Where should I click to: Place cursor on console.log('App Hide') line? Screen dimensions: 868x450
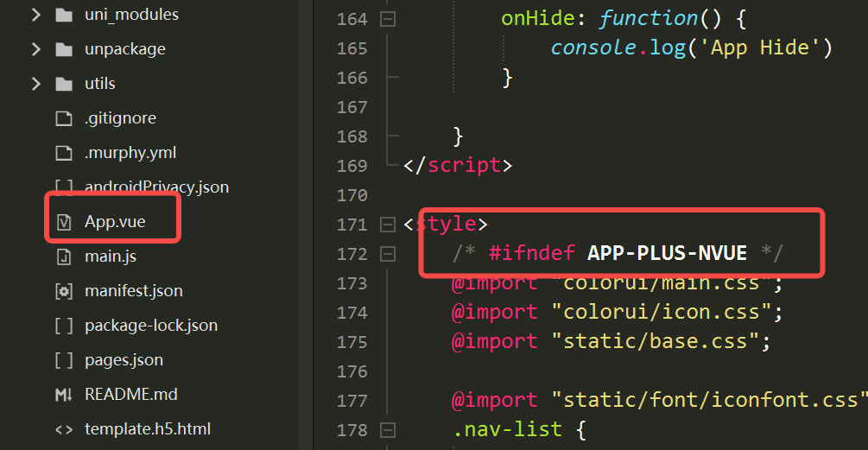pos(691,48)
